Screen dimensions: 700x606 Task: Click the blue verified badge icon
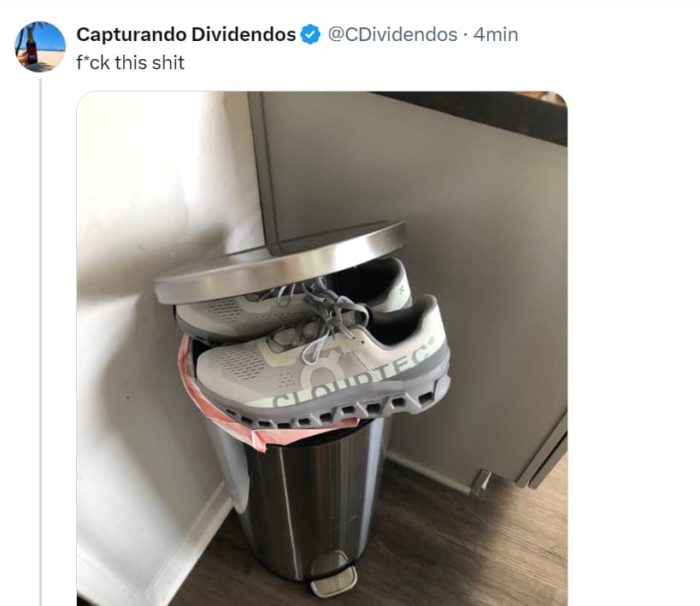pos(310,34)
